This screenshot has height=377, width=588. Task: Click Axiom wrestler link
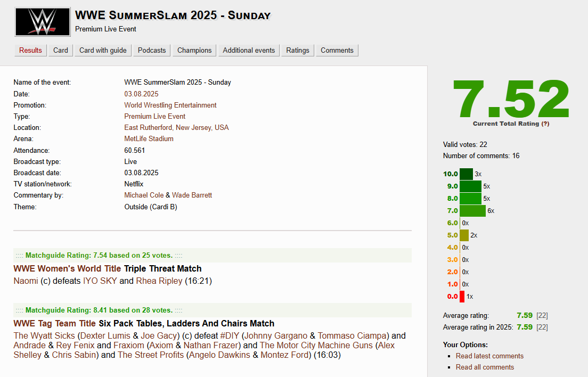[x=161, y=345]
